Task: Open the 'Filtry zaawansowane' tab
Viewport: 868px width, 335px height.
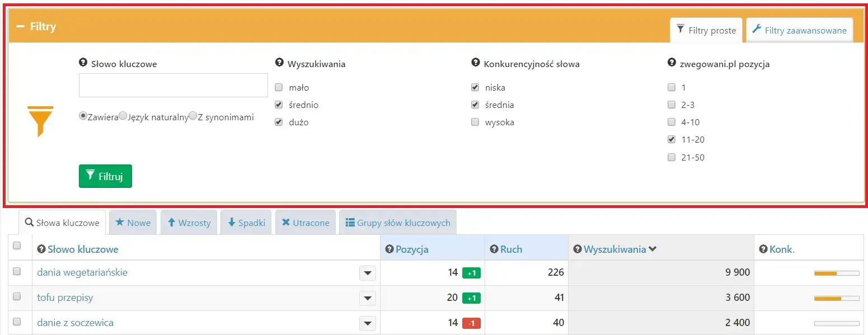Action: point(799,30)
